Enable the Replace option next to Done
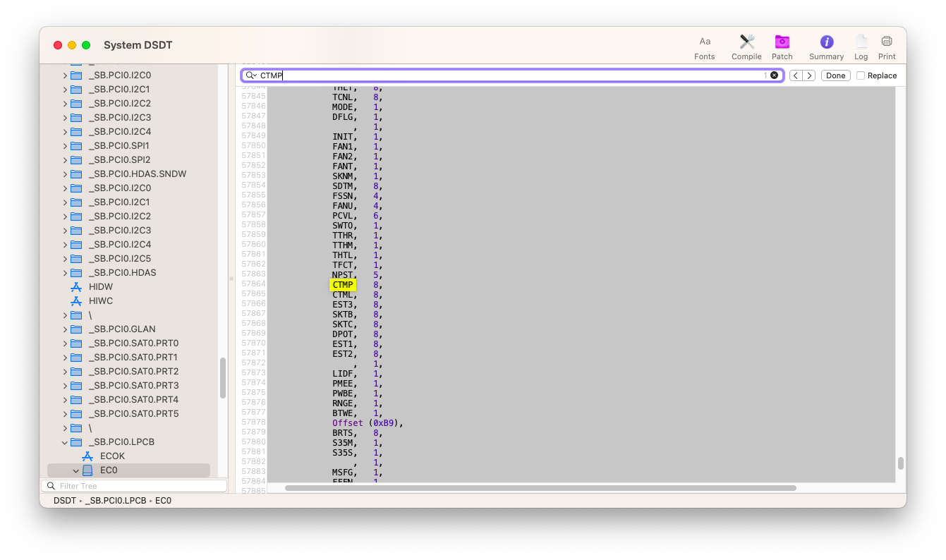Viewport: 946px width, 560px height. tap(862, 75)
